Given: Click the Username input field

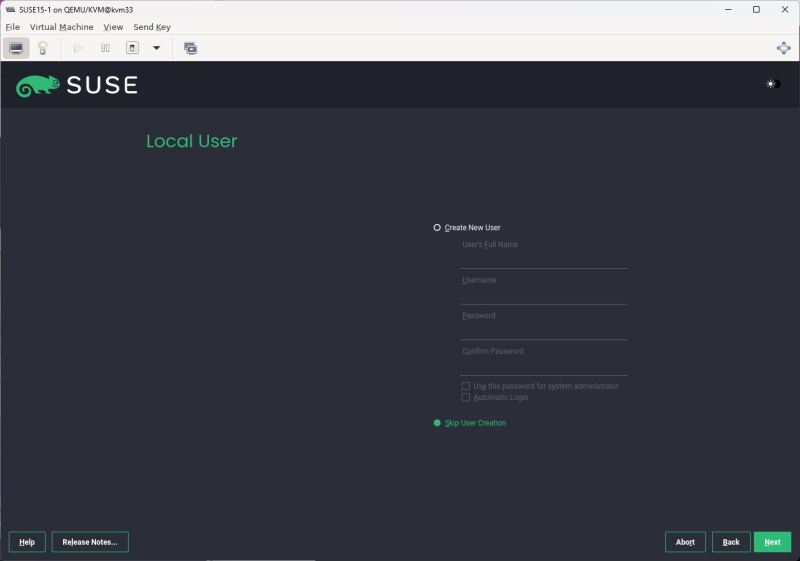Looking at the screenshot, I should pos(544,296).
